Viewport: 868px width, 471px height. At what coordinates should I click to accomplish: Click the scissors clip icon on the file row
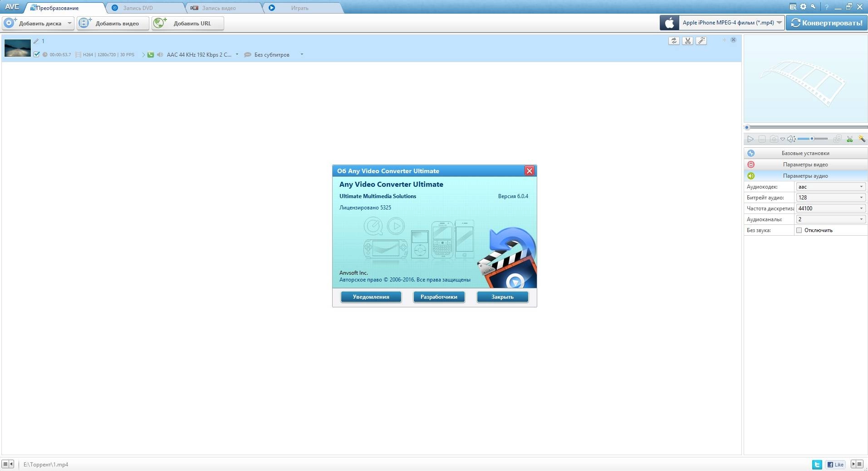[687, 41]
